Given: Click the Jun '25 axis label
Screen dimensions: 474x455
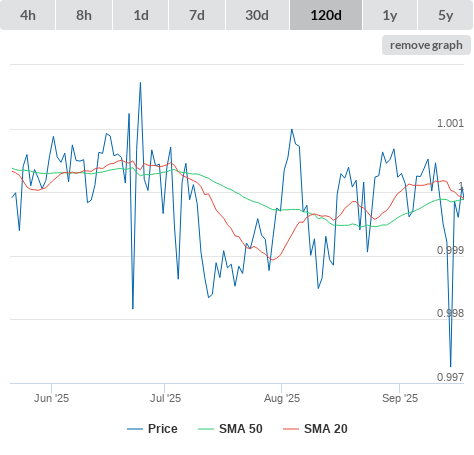Looking at the screenshot, I should pyautogui.click(x=51, y=398).
